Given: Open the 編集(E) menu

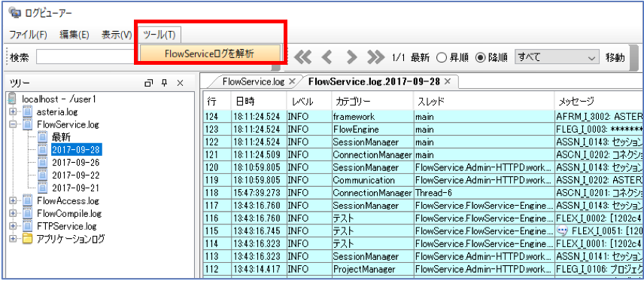Looking at the screenshot, I should [74, 35].
